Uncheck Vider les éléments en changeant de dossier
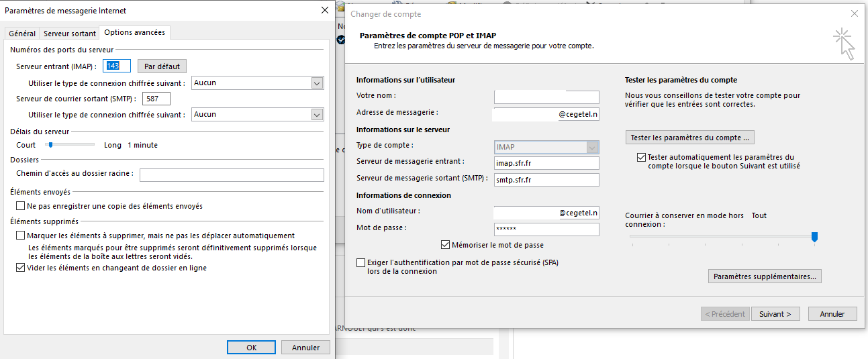This screenshot has width=868, height=359. [21, 268]
